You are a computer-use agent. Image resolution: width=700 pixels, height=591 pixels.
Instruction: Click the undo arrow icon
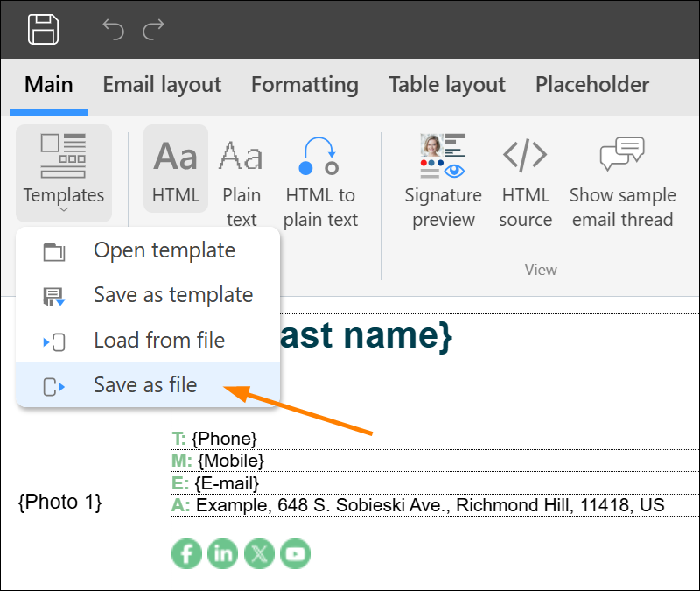pos(114,30)
